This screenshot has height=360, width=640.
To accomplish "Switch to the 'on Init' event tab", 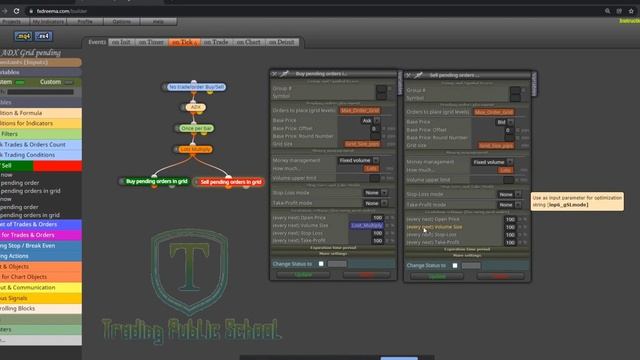I will (121, 42).
